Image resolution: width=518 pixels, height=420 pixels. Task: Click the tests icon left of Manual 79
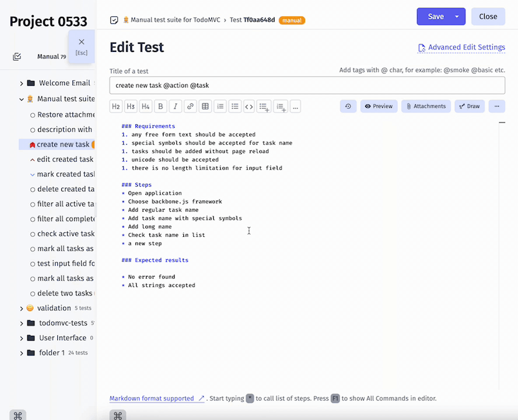(x=17, y=57)
